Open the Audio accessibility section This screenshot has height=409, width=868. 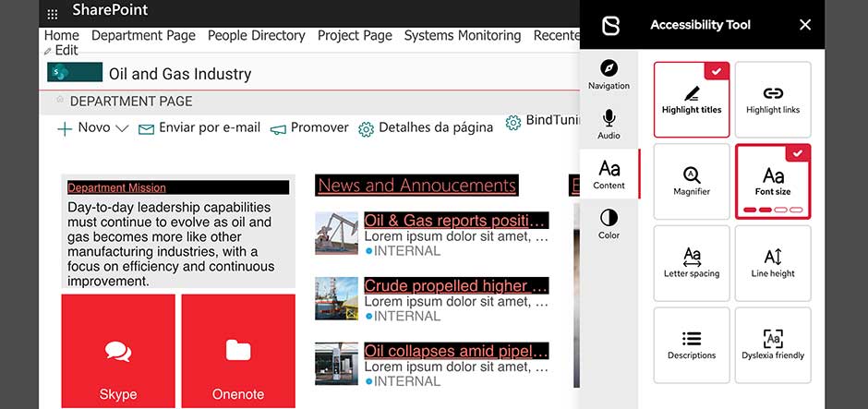tap(609, 125)
